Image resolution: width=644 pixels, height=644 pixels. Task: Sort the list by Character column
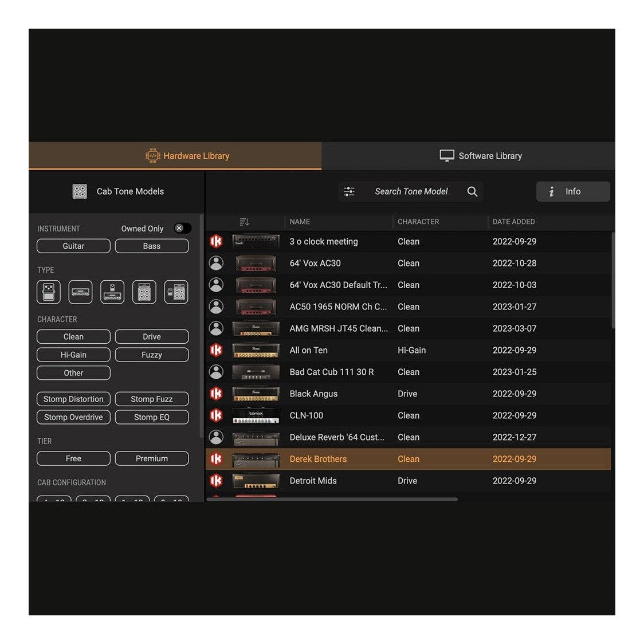(x=418, y=222)
